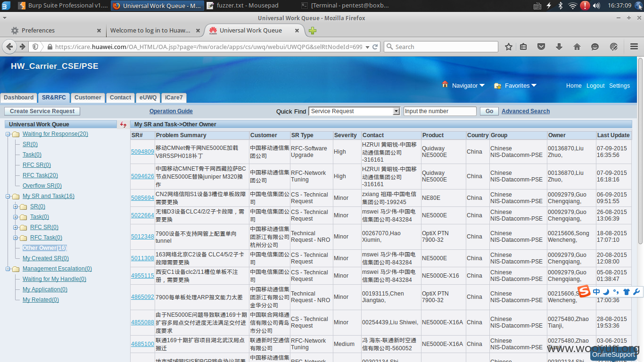Switch to the eUWQ tab
Viewport: 644px width, 362px height.
tap(148, 98)
